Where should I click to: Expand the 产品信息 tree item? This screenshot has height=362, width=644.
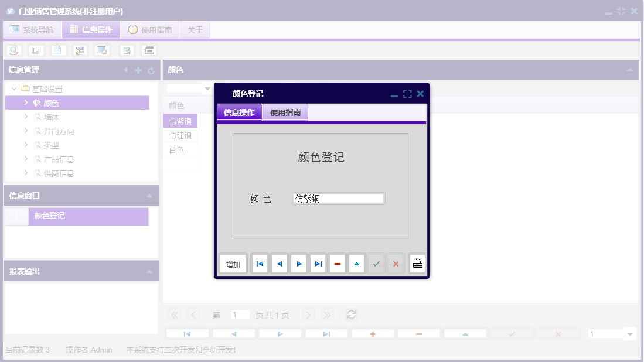(x=26, y=159)
